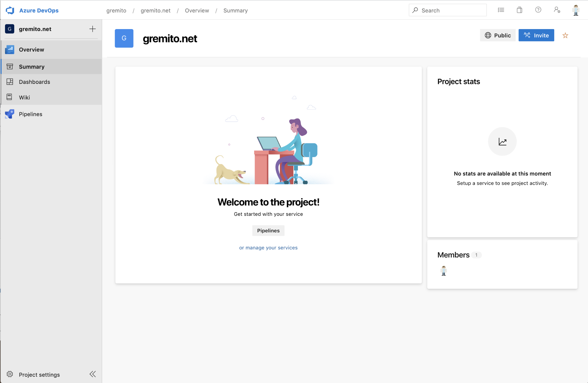The height and width of the screenshot is (383, 588).
Task: Click the 'or manage your services' link
Action: (268, 248)
